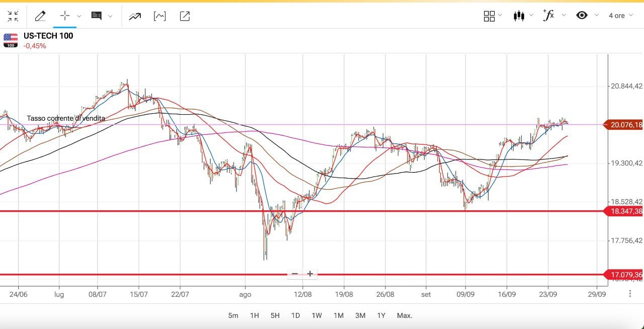644x329 pixels.
Task: Click the current price label 20.076,18
Action: tap(623, 125)
